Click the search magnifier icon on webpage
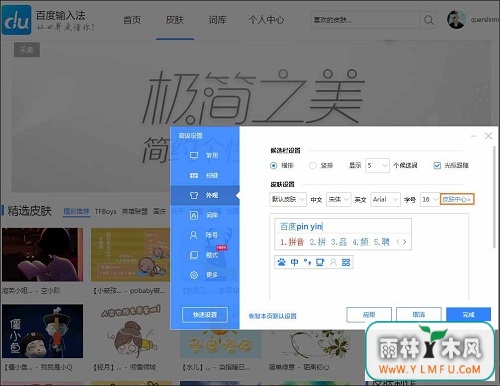 click(x=429, y=20)
